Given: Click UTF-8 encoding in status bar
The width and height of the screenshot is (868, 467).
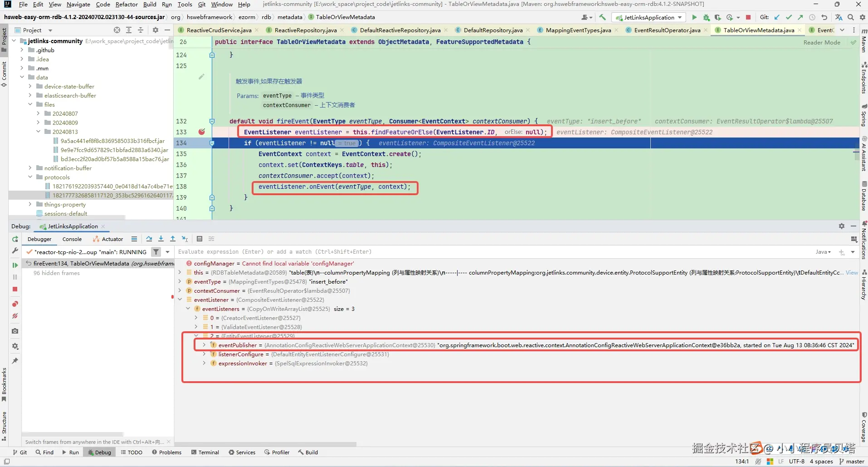Looking at the screenshot, I should [797, 461].
